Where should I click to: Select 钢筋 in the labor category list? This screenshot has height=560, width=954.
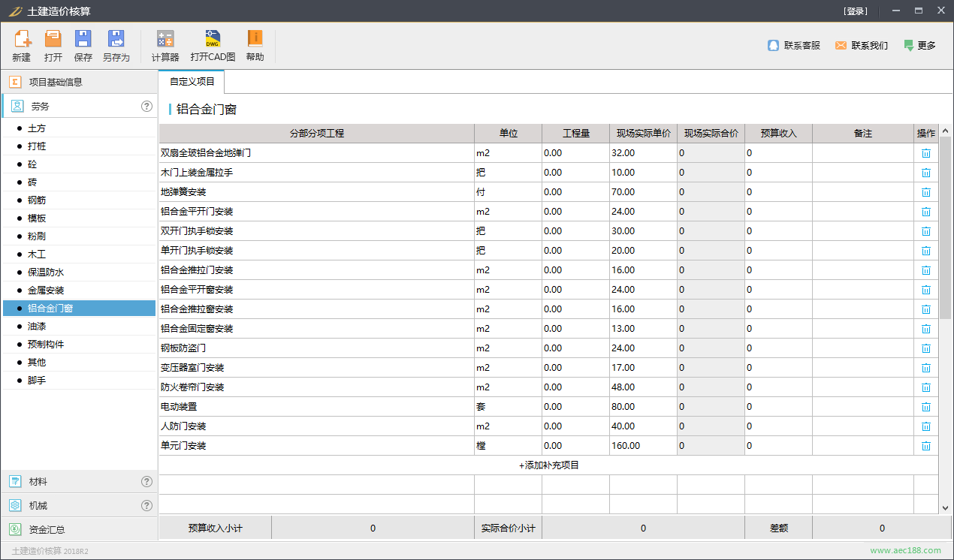37,200
